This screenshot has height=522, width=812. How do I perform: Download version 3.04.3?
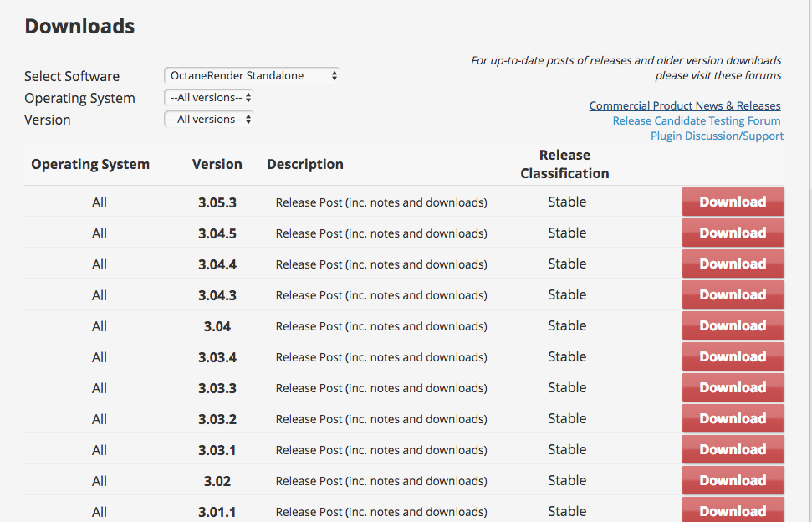pos(733,295)
